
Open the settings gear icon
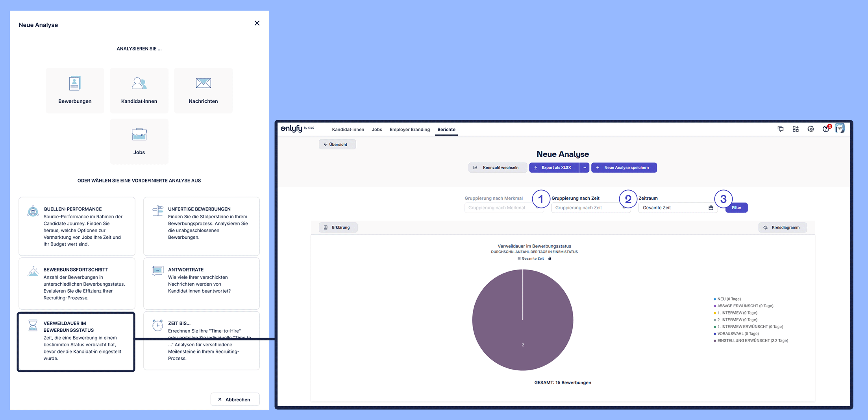click(811, 129)
